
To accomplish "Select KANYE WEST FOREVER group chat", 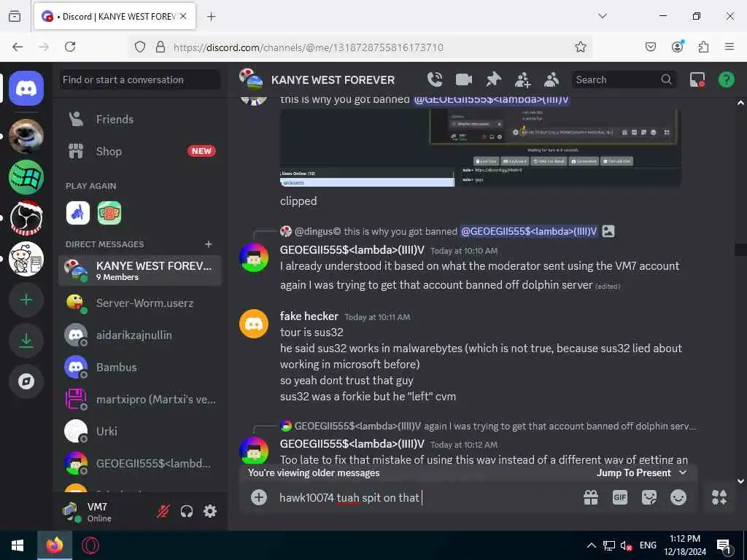I will pos(140,271).
